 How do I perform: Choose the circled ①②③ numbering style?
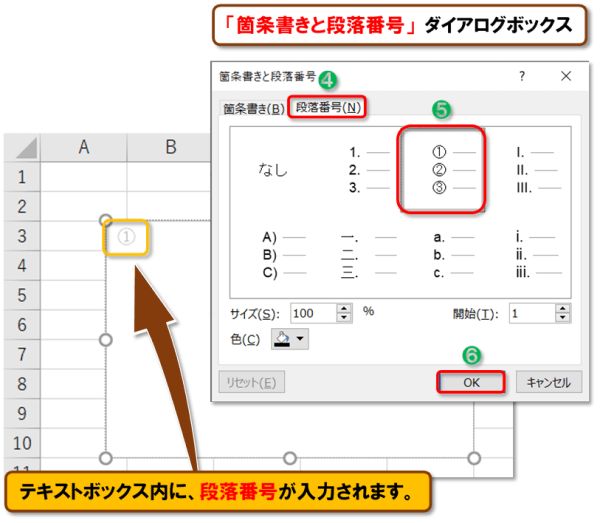(442, 170)
